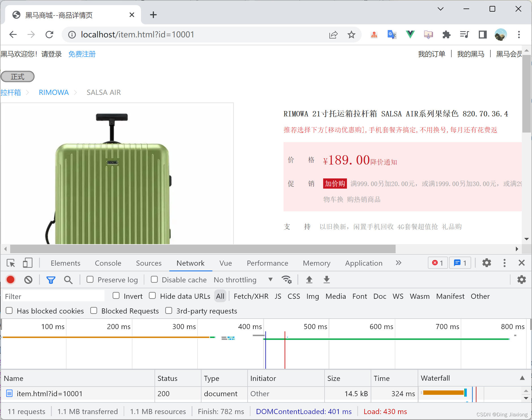Focus the network Filter input
Image resolution: width=532 pixels, height=420 pixels.
coord(53,296)
